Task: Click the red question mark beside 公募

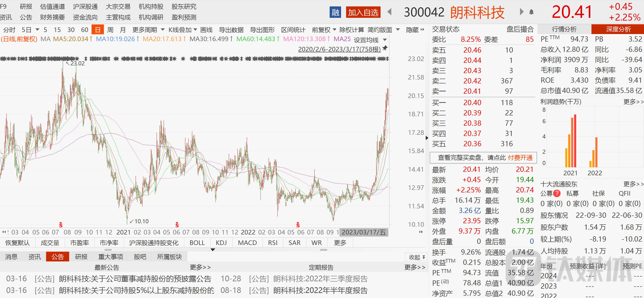Action: click(557, 193)
